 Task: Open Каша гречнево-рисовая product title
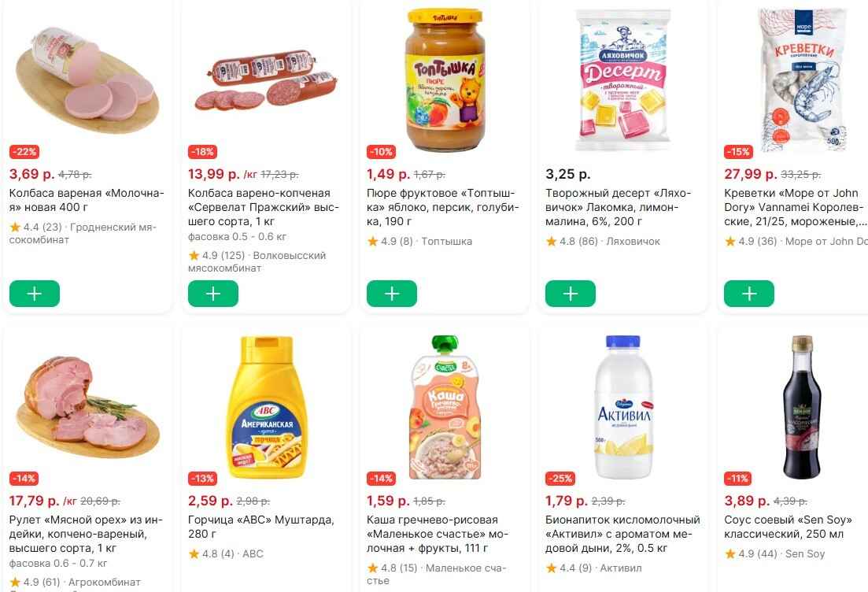pos(438,534)
